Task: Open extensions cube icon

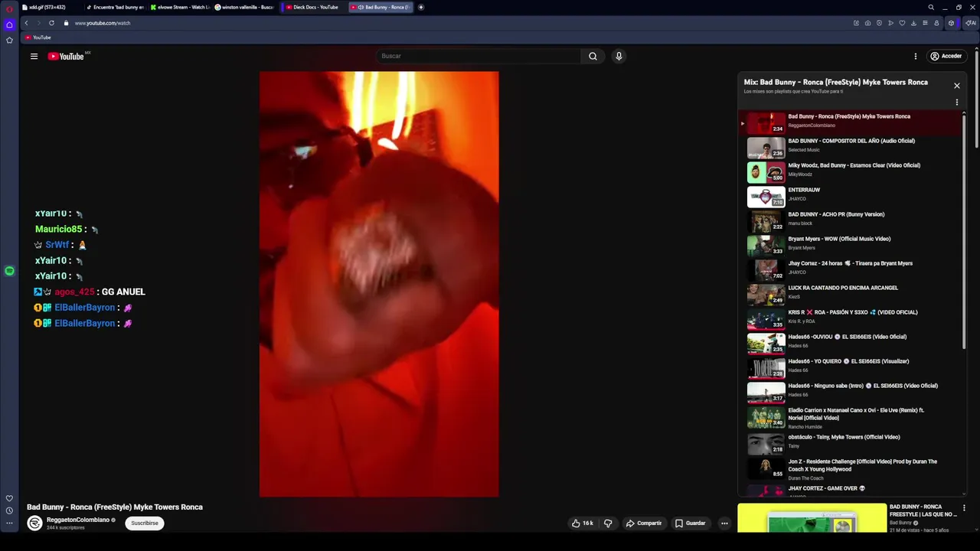Action: [951, 23]
